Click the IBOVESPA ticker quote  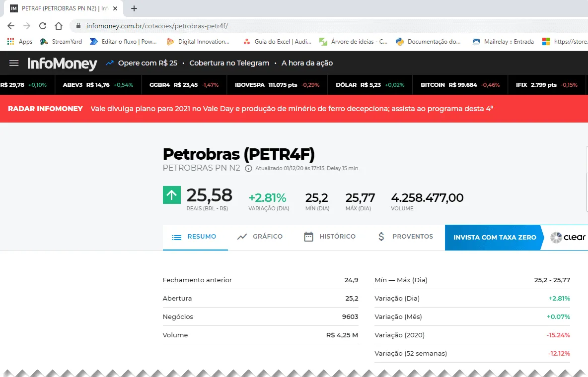277,85
